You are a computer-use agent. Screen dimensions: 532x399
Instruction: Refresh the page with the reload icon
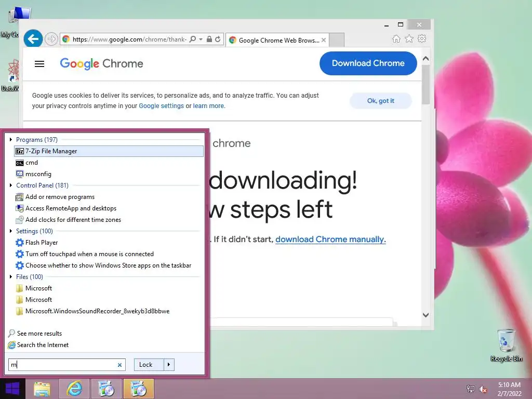point(218,39)
